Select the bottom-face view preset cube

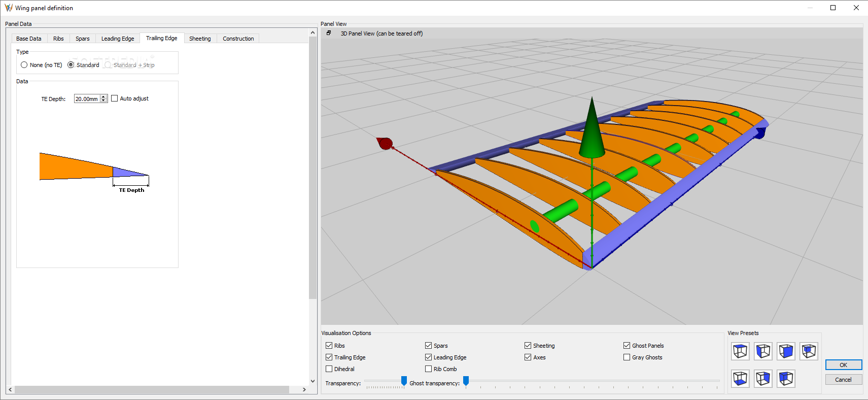pos(740,379)
